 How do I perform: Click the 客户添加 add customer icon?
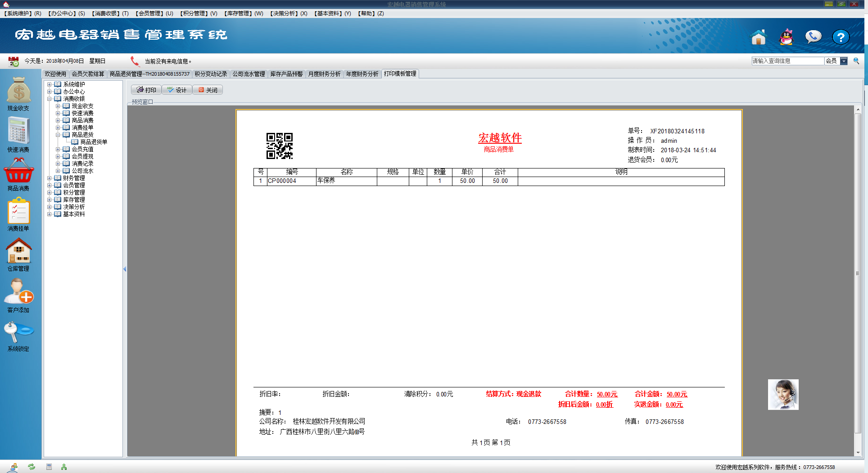[x=18, y=291]
